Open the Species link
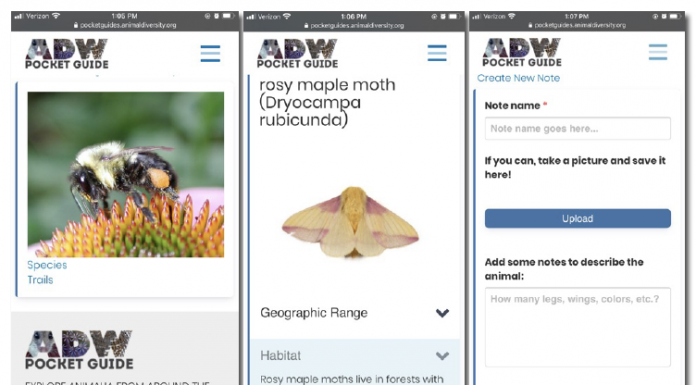696x385 pixels. (47, 265)
